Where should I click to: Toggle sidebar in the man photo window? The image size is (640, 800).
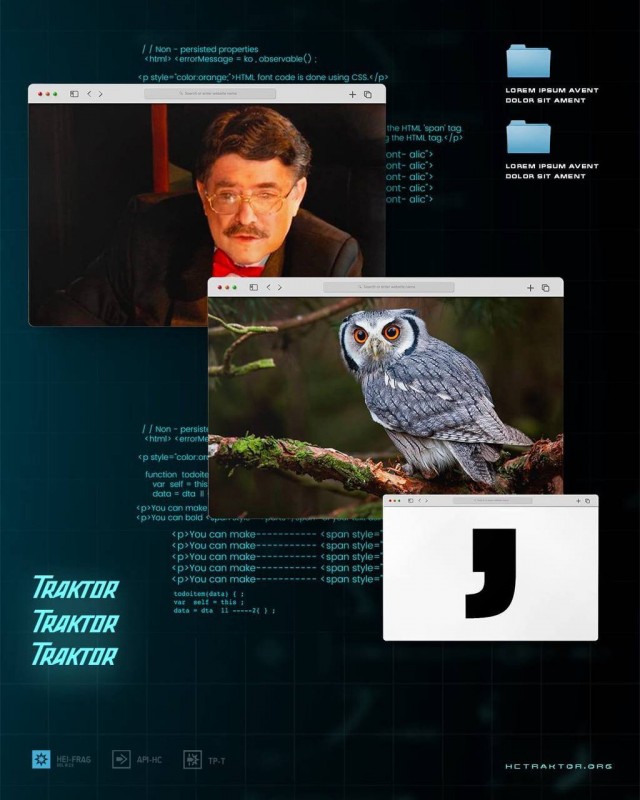[74, 94]
